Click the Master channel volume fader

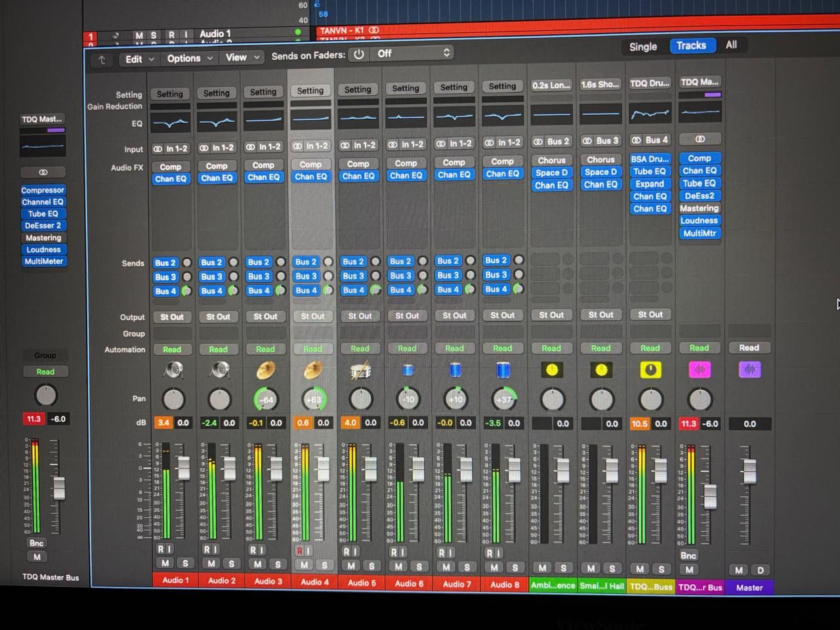(x=749, y=470)
